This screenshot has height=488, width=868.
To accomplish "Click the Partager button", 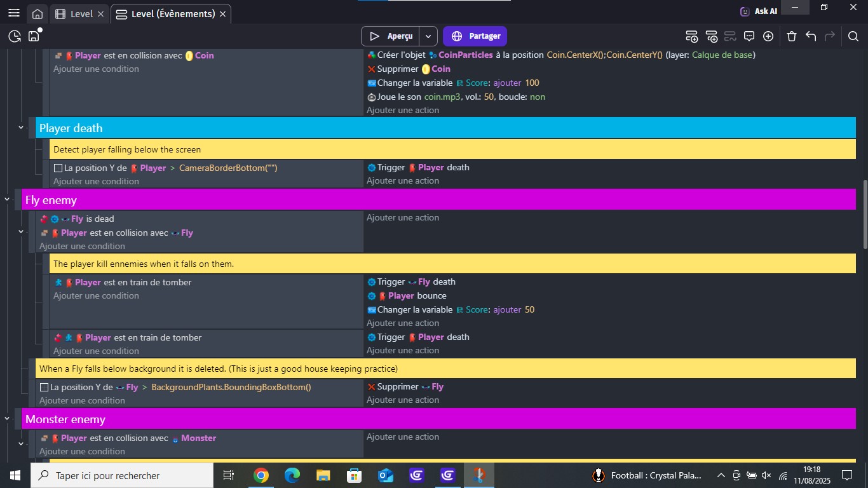I will tap(475, 36).
